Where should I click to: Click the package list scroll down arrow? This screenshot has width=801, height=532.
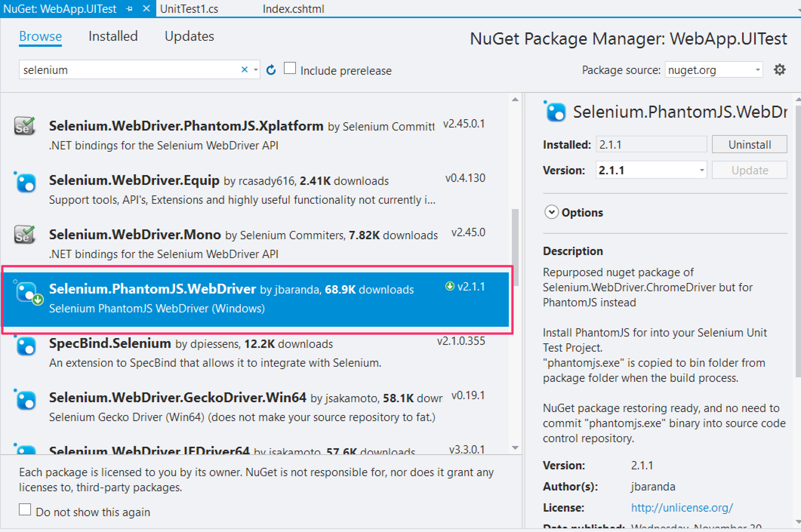(515, 448)
